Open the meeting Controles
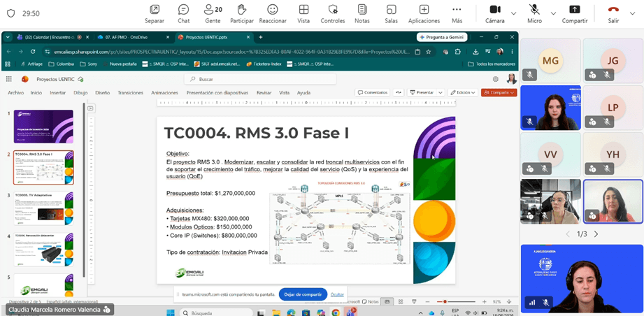 333,13
